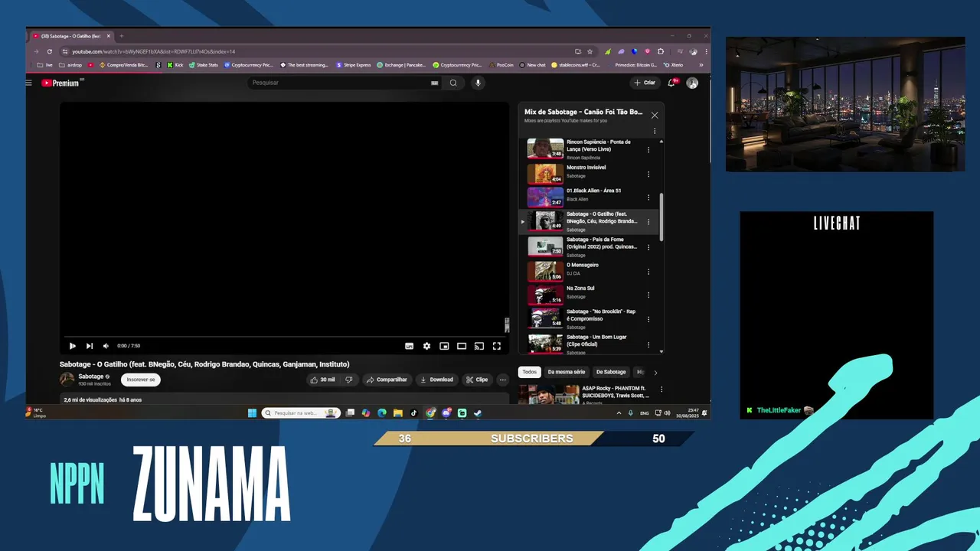Open more actions menu below video
The height and width of the screenshot is (551, 980).
(503, 380)
